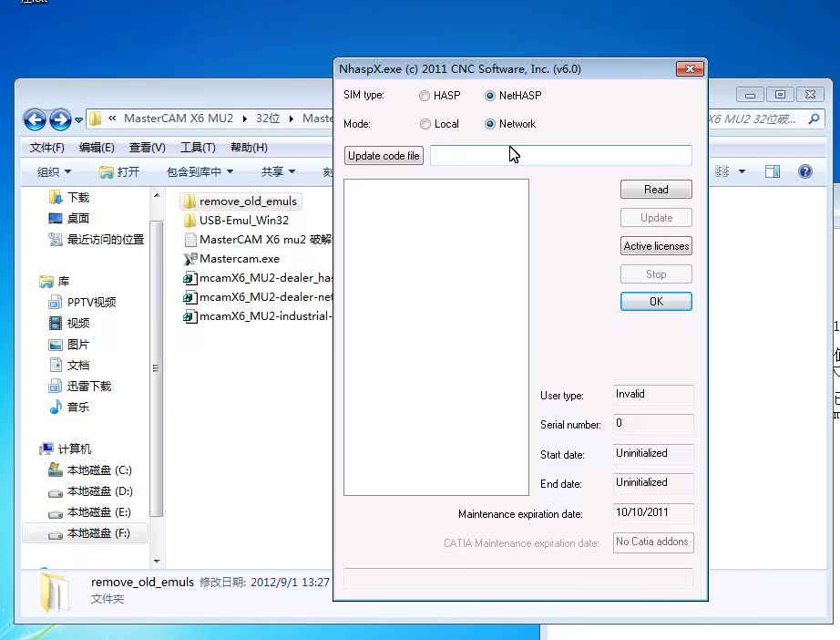Click the Maintenance expiration date value

653,512
